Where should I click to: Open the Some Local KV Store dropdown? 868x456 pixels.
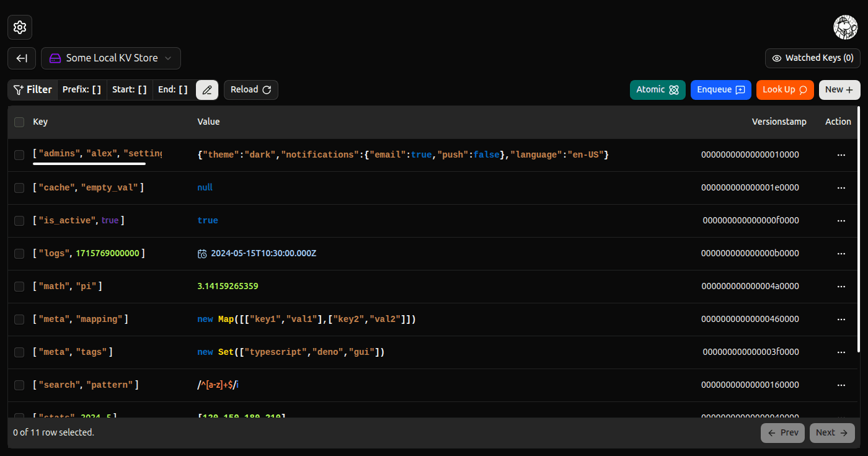[111, 58]
